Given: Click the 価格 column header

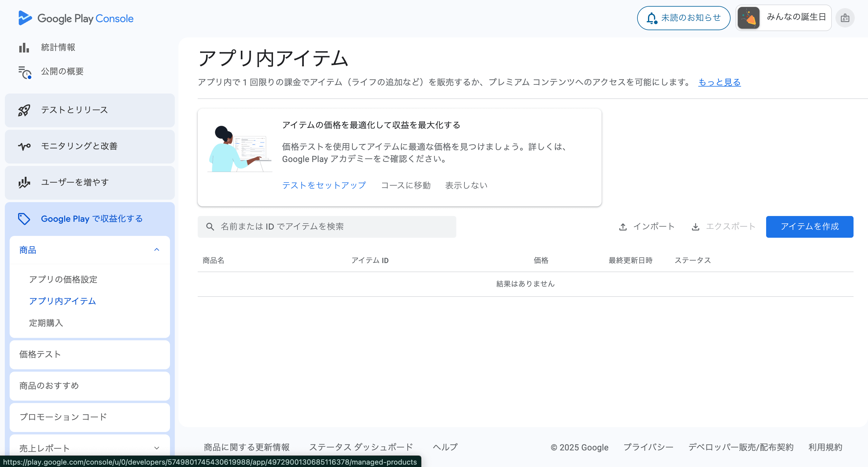Looking at the screenshot, I should point(541,260).
